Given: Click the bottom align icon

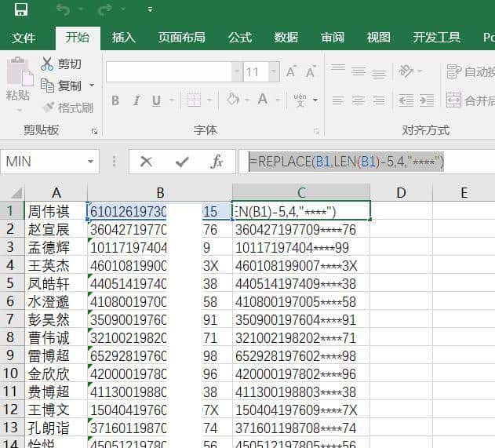Looking at the screenshot, I should [x=379, y=73].
